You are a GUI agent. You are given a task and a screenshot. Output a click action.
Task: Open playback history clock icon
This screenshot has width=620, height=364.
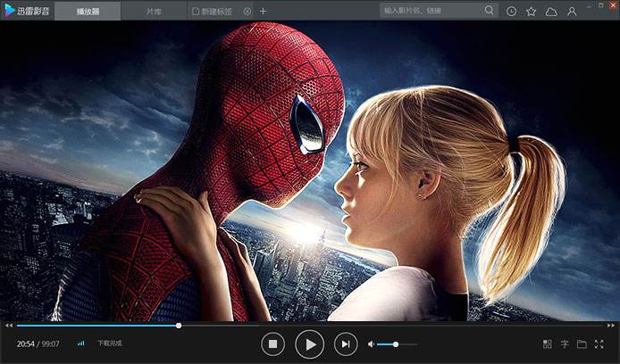[512, 11]
